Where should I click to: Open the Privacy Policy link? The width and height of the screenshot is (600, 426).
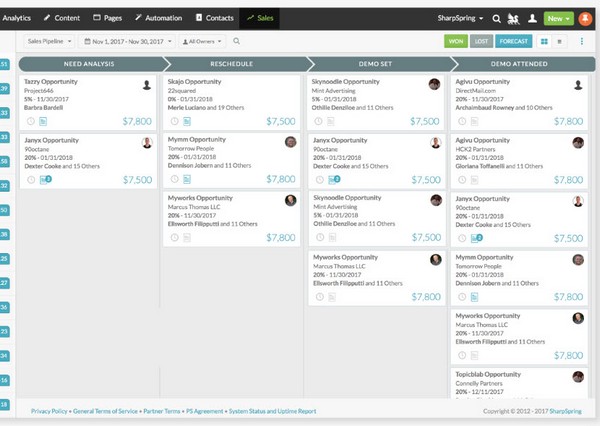(49, 411)
